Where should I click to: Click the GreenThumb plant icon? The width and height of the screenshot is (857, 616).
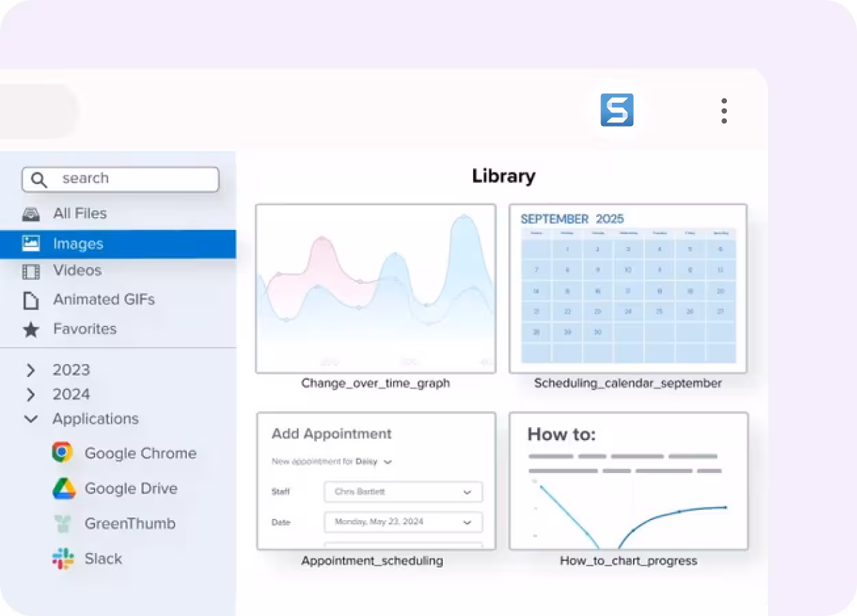[x=63, y=524]
